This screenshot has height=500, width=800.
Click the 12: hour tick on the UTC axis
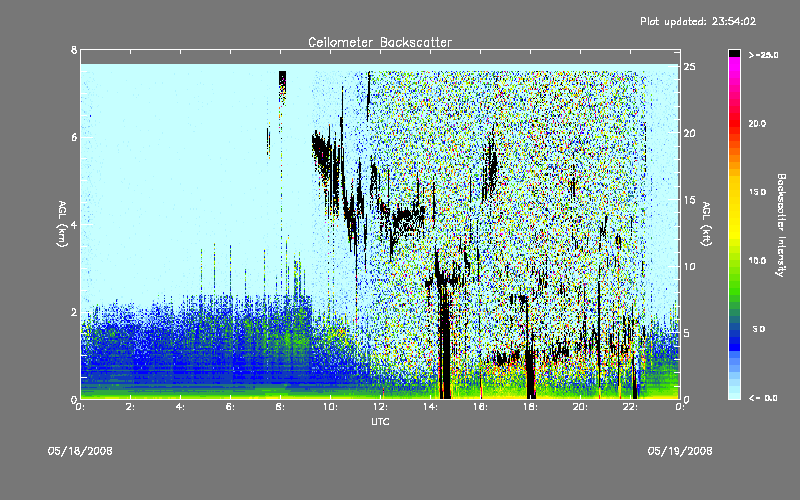point(380,407)
